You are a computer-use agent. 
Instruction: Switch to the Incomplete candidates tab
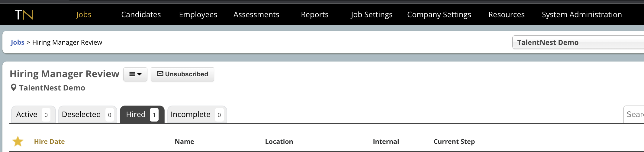pos(197,115)
